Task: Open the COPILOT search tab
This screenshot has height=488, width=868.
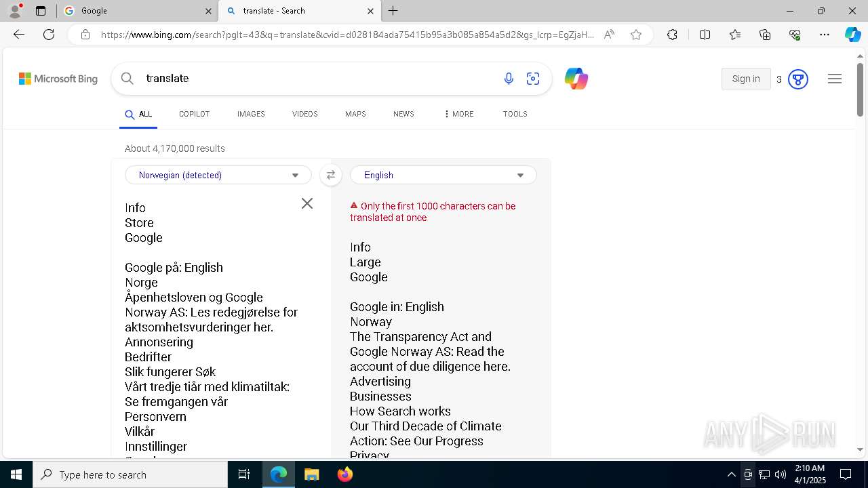Action: [195, 114]
